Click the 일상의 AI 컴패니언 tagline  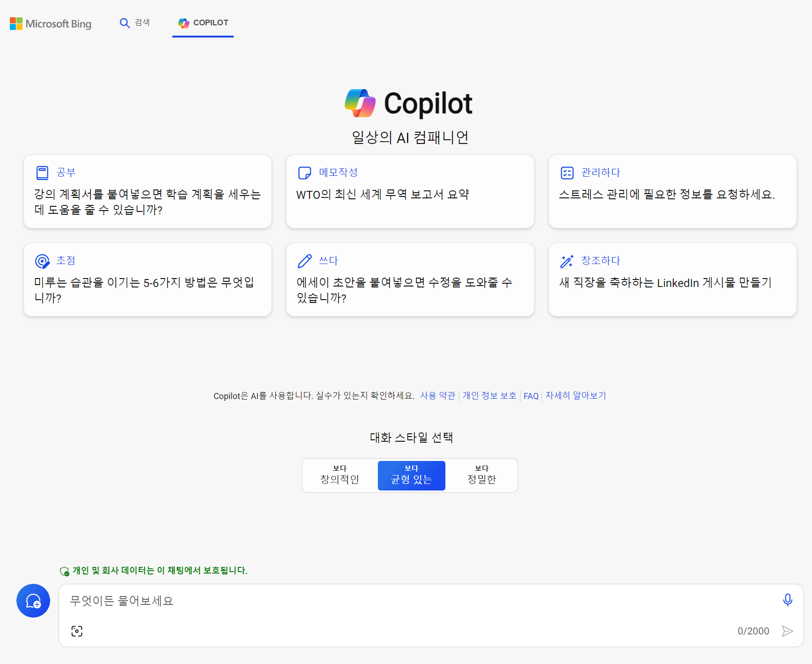click(410, 137)
